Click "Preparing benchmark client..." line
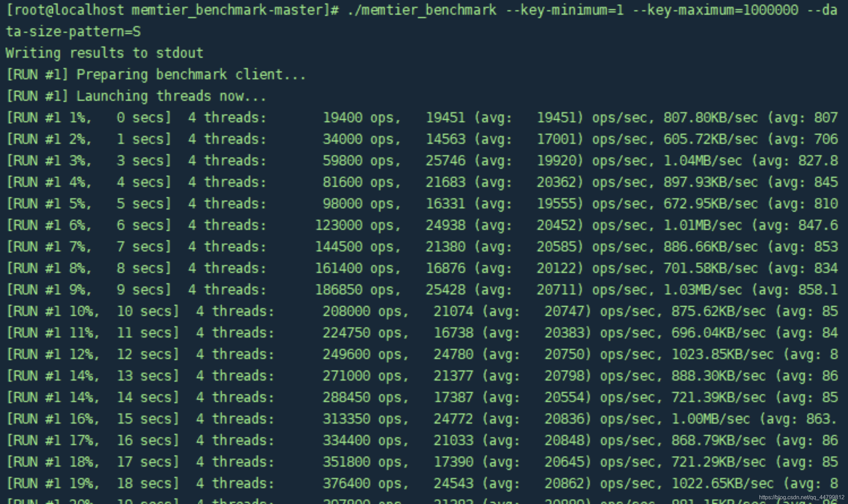 191,75
